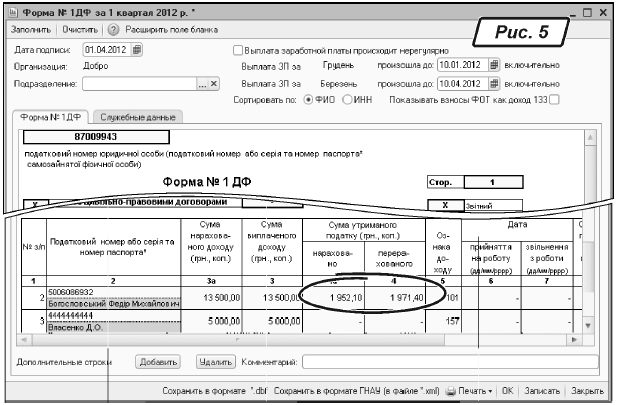The width and height of the screenshot is (617, 405).
Task: Click Добавить to add a row
Action: (159, 362)
